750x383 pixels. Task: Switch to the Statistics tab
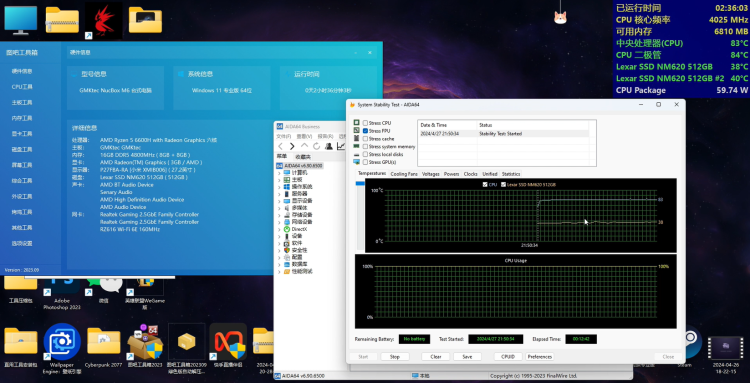tap(511, 174)
